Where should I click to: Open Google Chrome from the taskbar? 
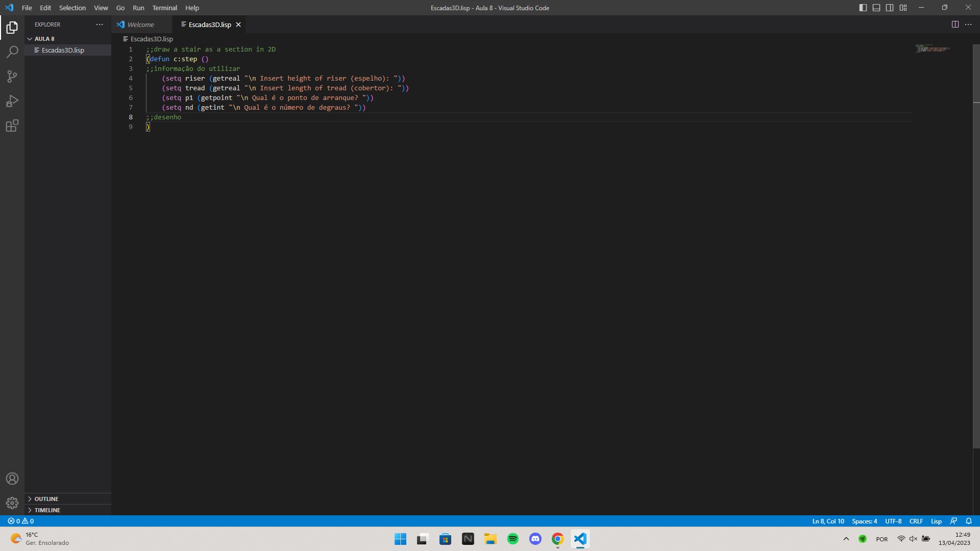coord(558,539)
